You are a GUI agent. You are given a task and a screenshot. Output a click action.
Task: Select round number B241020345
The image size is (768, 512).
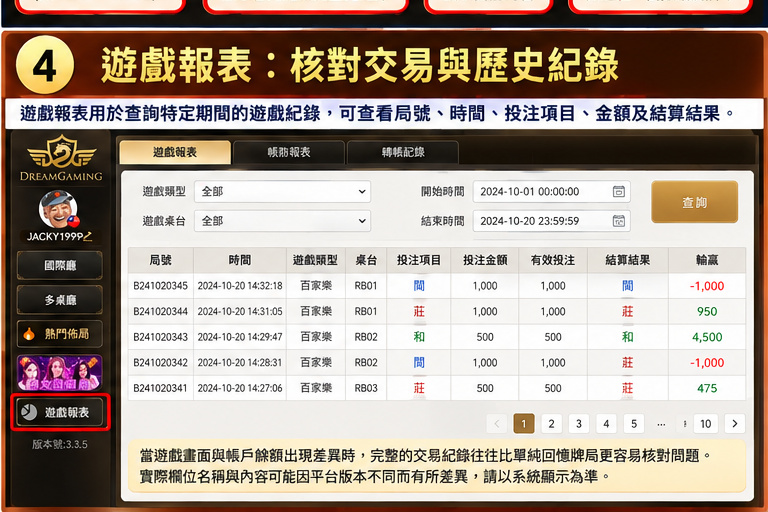(x=161, y=286)
